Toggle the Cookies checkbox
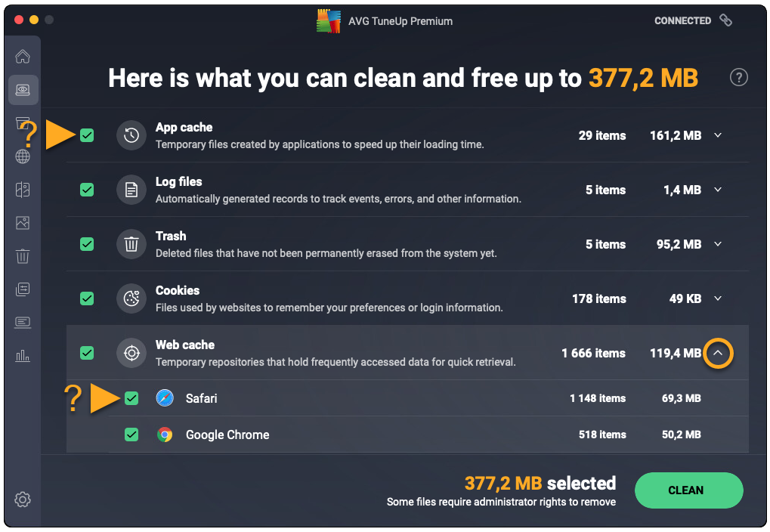This screenshot has height=532, width=770. 87,298
